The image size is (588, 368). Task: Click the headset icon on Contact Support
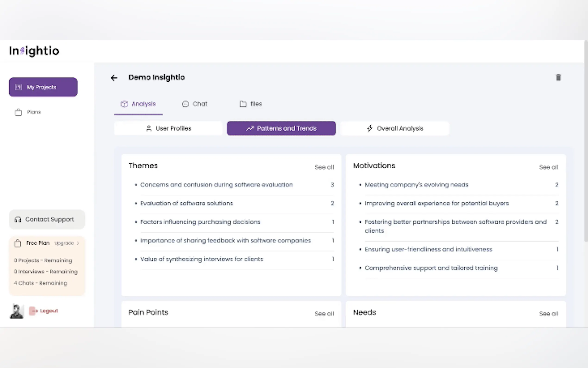(x=18, y=219)
